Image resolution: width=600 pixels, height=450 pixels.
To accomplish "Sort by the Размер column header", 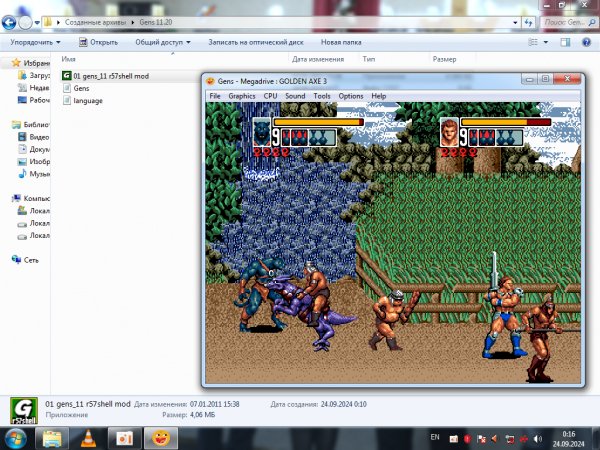I will [x=444, y=59].
